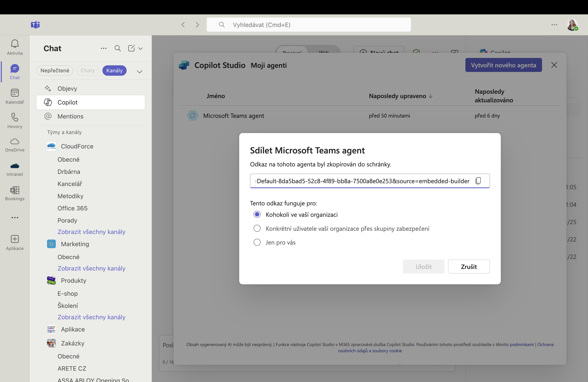This screenshot has height=382, width=588.
Task: Go back with the navigation arrow
Action: [x=183, y=25]
